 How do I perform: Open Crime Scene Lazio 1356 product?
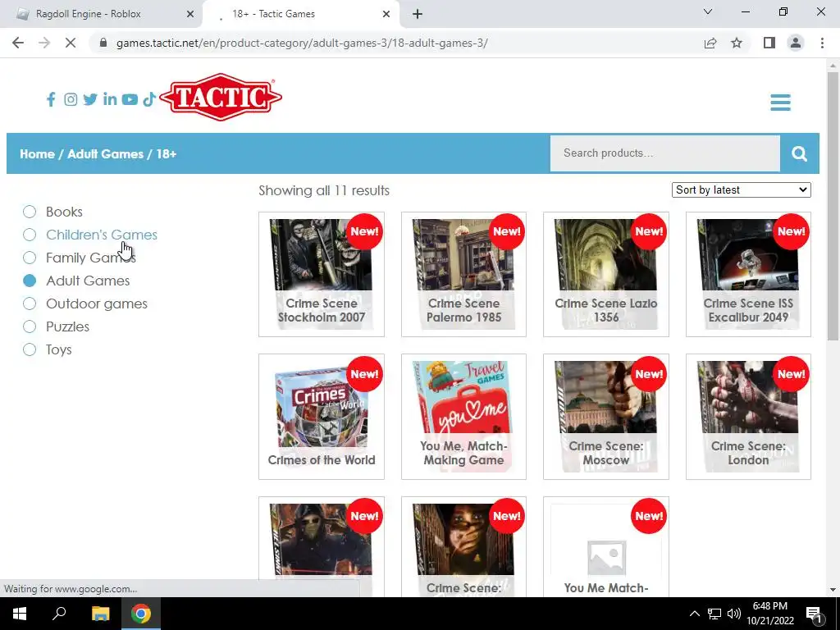606,274
